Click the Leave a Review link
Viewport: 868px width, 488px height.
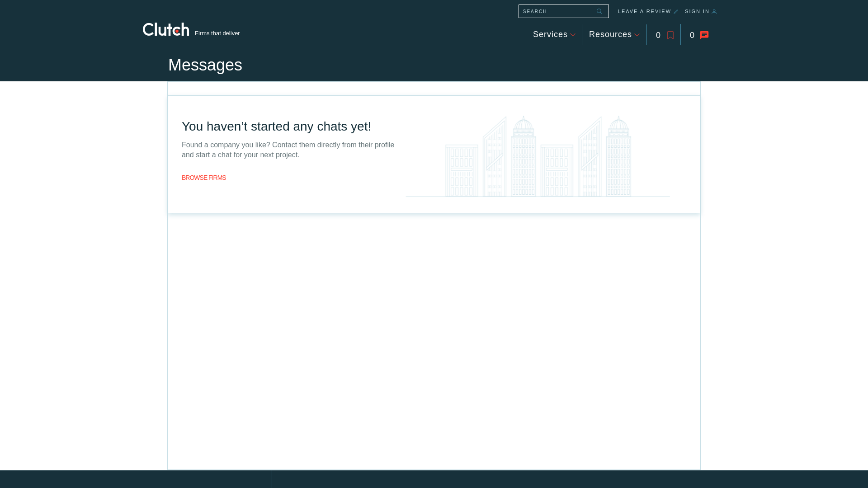(x=644, y=11)
